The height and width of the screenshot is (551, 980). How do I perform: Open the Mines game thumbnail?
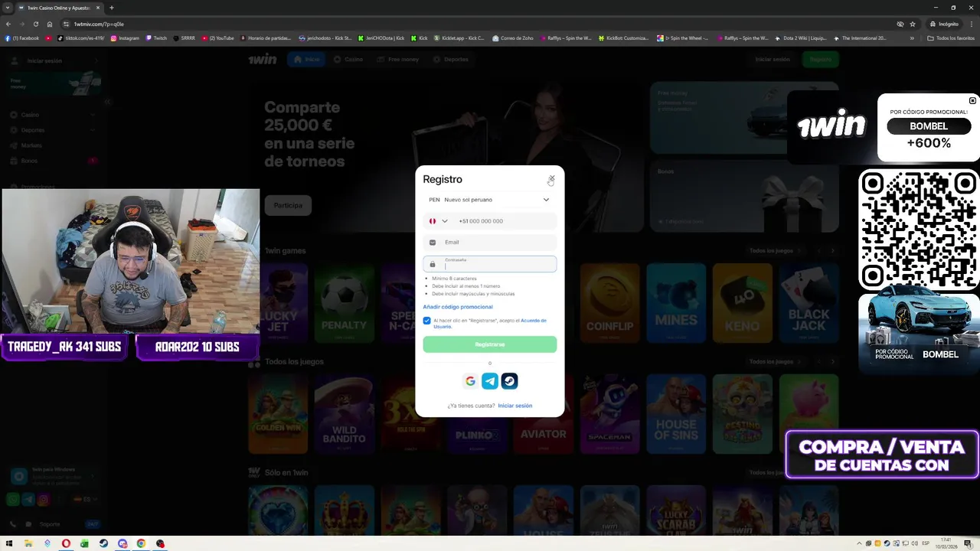[676, 304]
